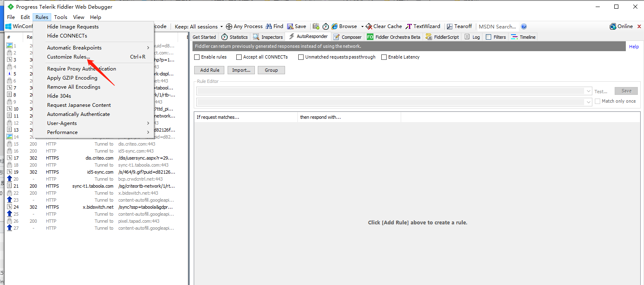Viewport: 644px width, 285px height.
Task: Click the Any Process target icon
Action: (x=229, y=26)
